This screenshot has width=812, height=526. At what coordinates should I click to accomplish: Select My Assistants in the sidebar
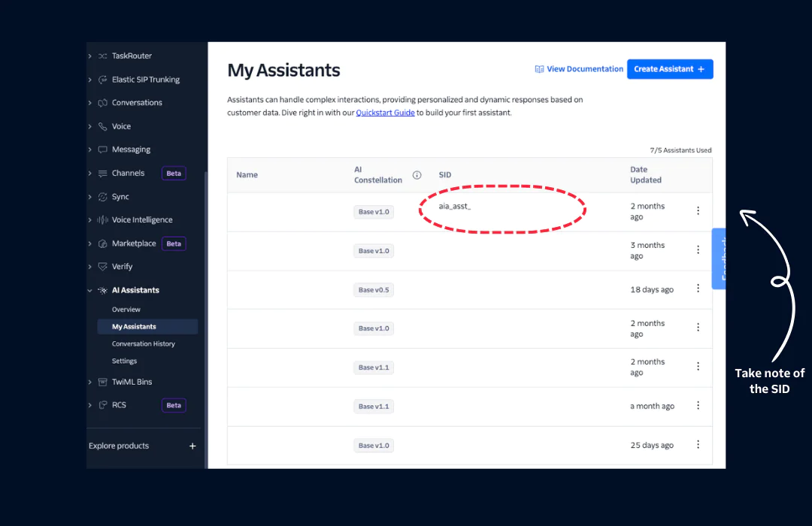(147, 327)
